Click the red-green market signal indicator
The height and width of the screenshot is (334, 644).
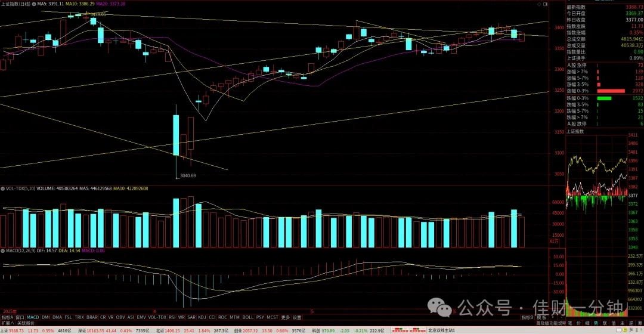click(408, 330)
